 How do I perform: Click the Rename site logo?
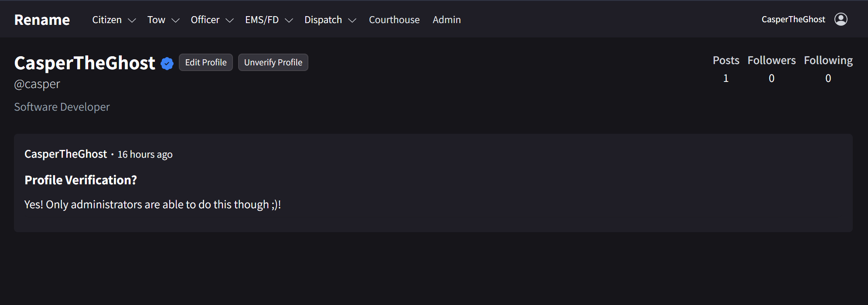point(42,20)
